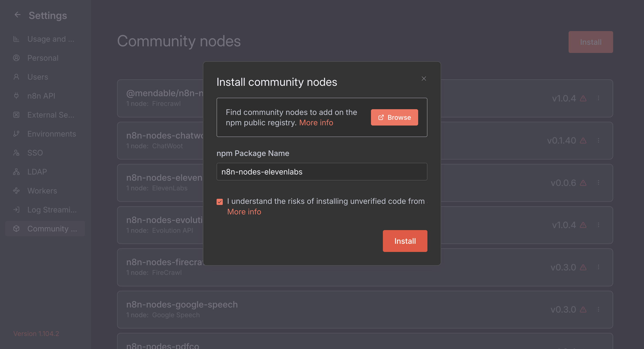Go to the SSO settings page
644x349 pixels.
click(35, 153)
